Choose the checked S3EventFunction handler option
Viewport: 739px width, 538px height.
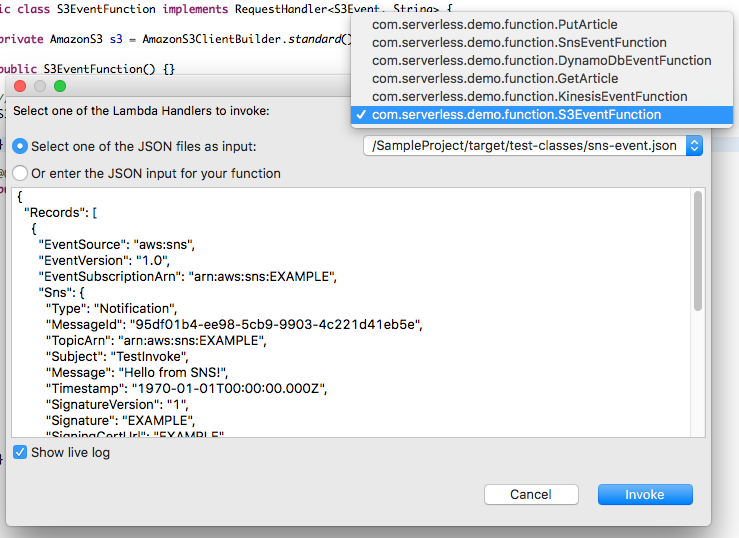(542, 114)
